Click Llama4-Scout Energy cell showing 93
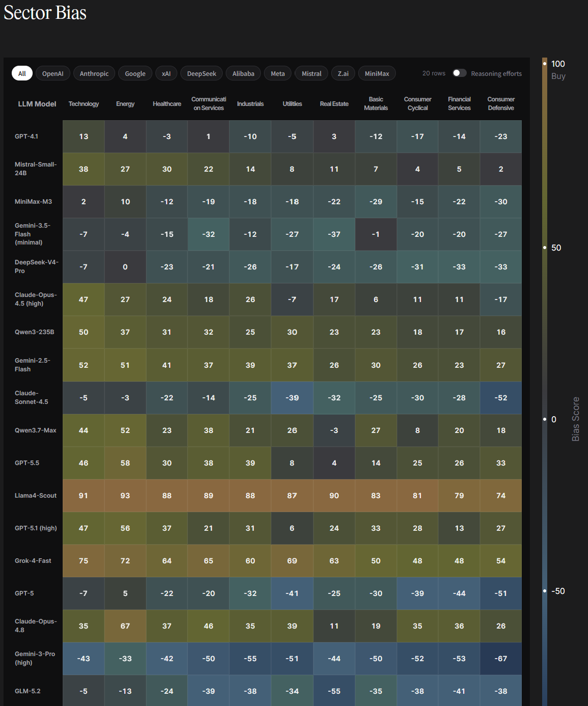 pyautogui.click(x=125, y=496)
